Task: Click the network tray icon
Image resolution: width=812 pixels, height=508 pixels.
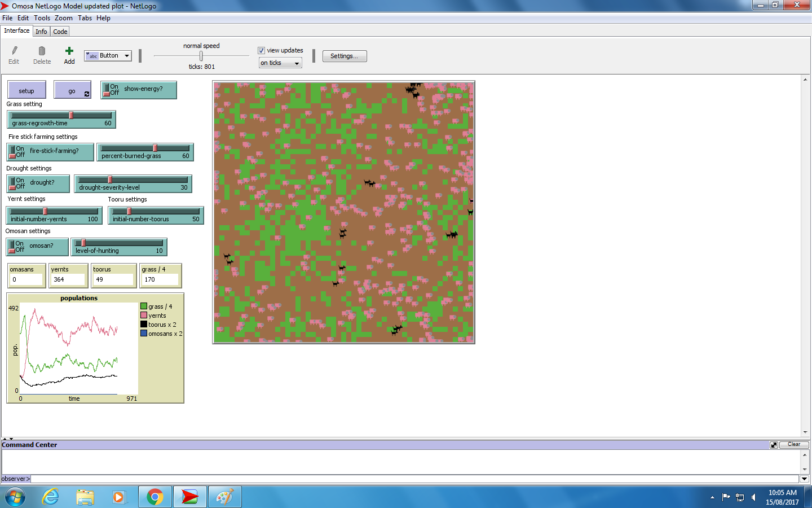Action: coord(740,497)
